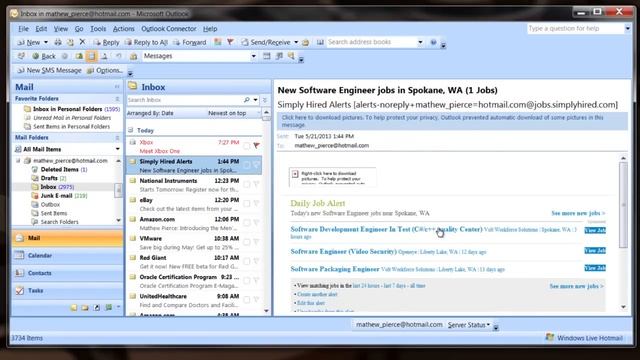The height and width of the screenshot is (360, 640).
Task: Delete the selected message with X icon
Action: [82, 42]
